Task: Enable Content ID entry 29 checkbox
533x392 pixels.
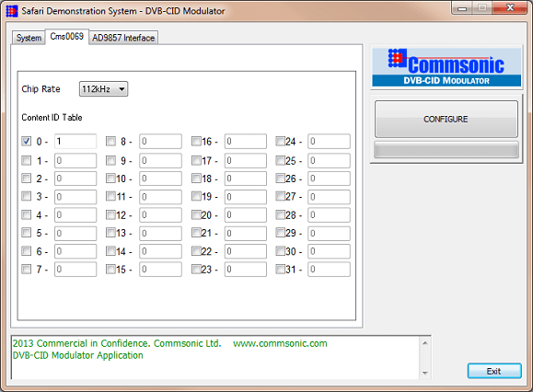Action: tap(280, 232)
